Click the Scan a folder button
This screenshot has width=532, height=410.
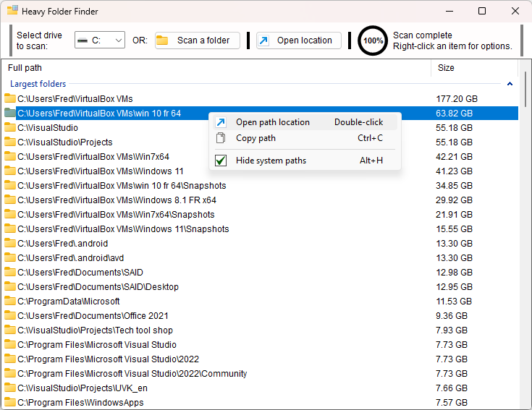tap(198, 40)
